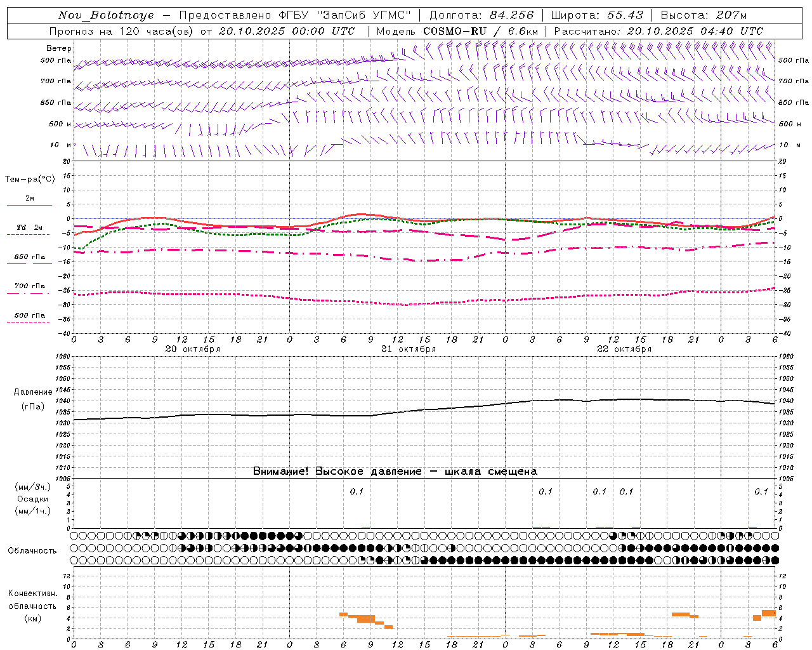Click the Тем-ра(°C) axis title
812x650 pixels.
30,180
